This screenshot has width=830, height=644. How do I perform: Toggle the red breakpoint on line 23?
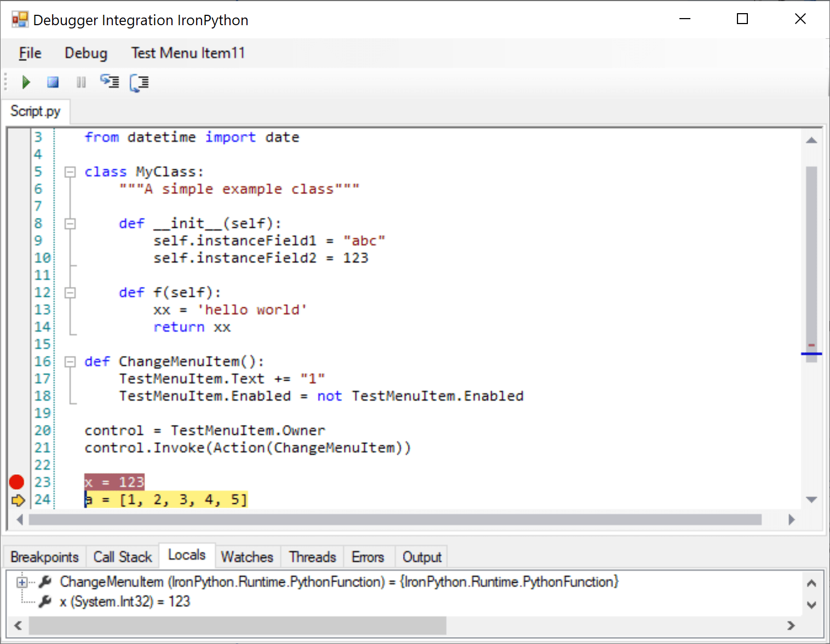(x=17, y=482)
